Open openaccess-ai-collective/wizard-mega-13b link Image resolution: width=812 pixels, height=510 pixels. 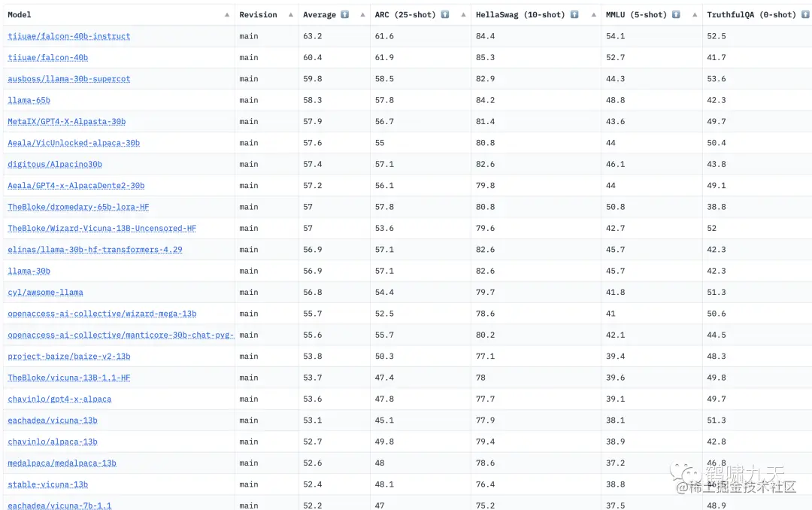102,314
